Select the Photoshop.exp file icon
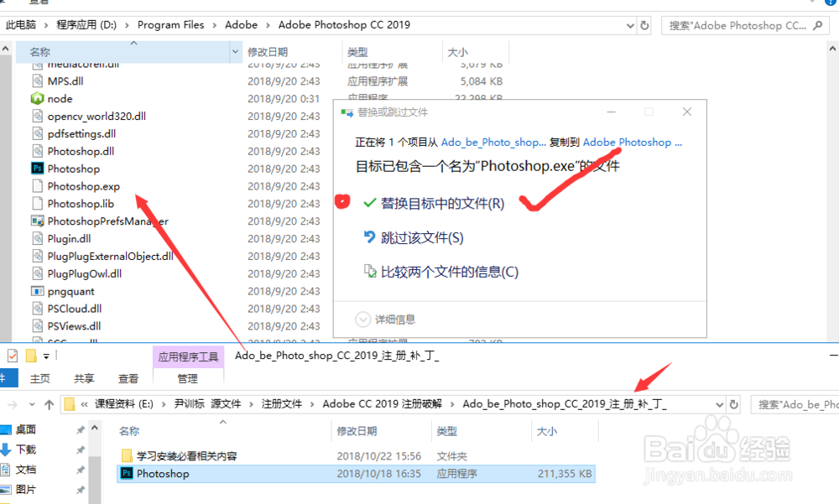Screen dimensions: 839x504 point(37,186)
